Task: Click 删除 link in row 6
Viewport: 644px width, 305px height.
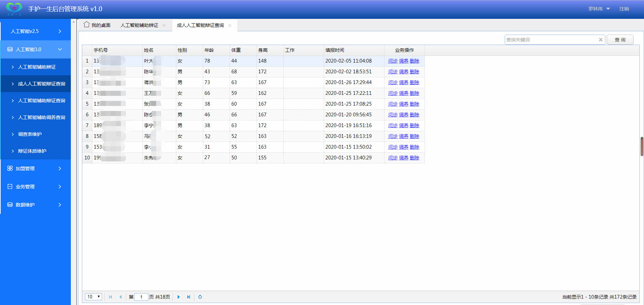Action: 414,115
